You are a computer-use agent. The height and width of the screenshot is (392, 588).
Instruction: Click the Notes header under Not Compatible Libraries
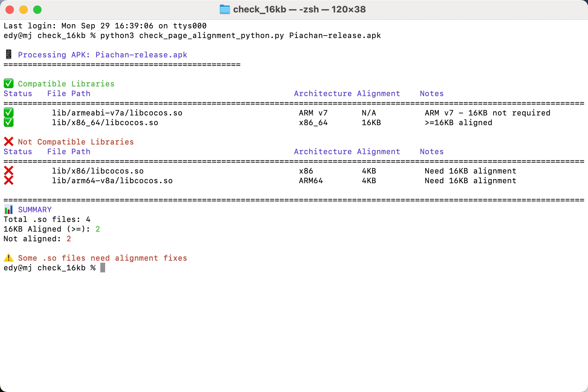coord(432,152)
